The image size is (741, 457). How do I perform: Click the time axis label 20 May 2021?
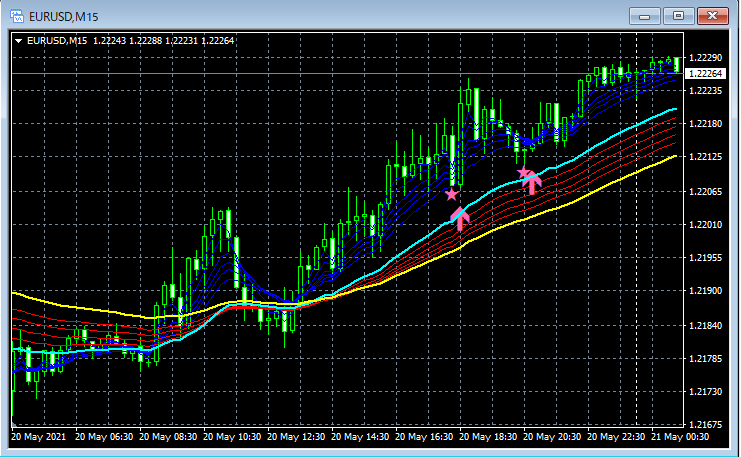[x=38, y=437]
